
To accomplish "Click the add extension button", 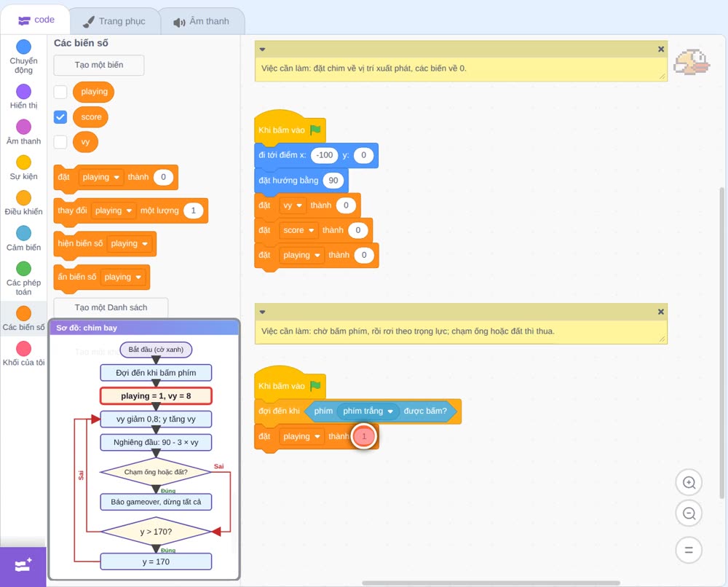I will pos(23,566).
